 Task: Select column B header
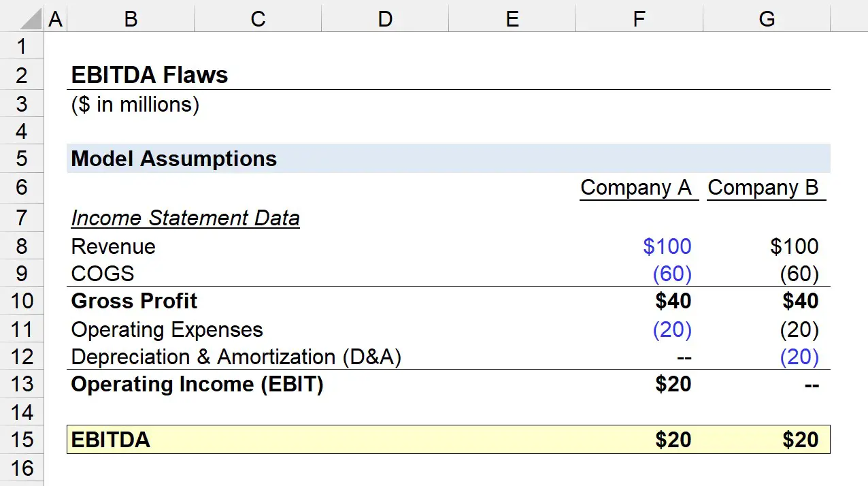pos(130,19)
